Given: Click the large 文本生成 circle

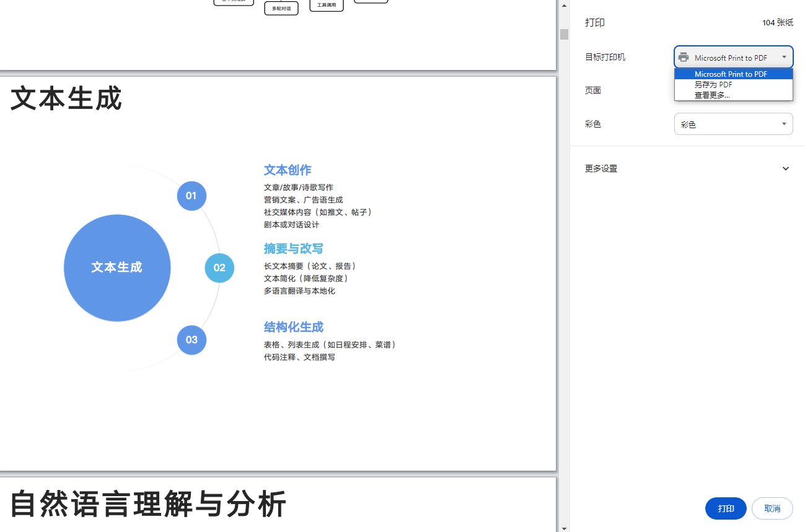Looking at the screenshot, I should click(x=117, y=268).
